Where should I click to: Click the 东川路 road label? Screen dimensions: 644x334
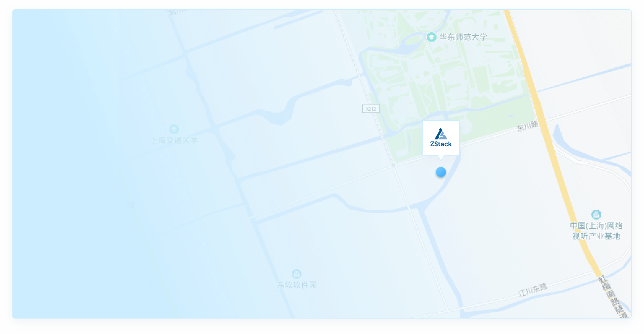tap(528, 126)
